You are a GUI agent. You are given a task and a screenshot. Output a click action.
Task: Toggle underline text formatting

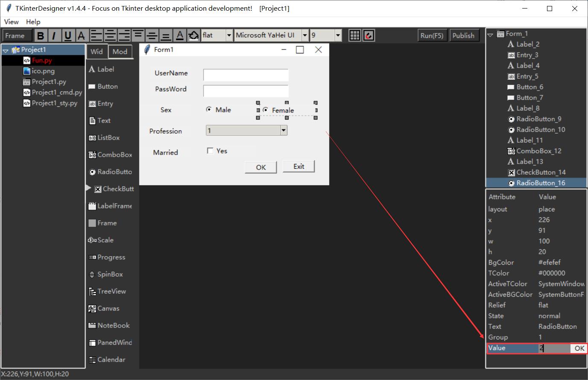pyautogui.click(x=67, y=35)
